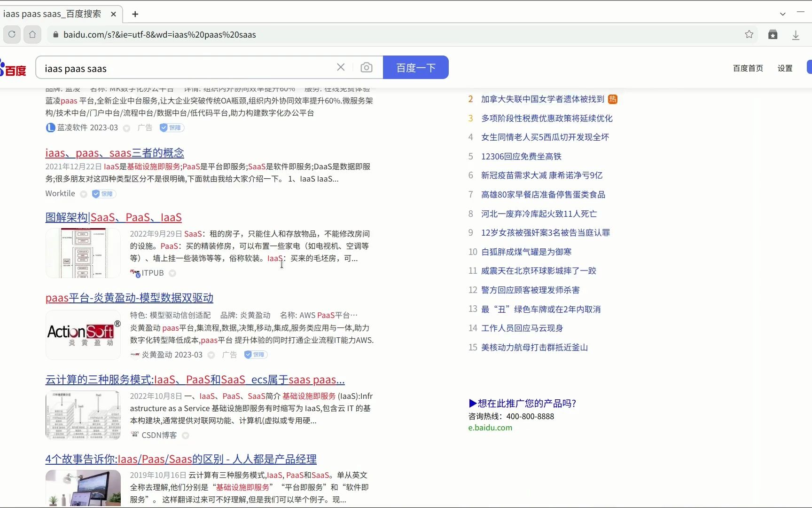The height and width of the screenshot is (508, 812).
Task: Reload the page with the refresh icon
Action: (x=12, y=34)
